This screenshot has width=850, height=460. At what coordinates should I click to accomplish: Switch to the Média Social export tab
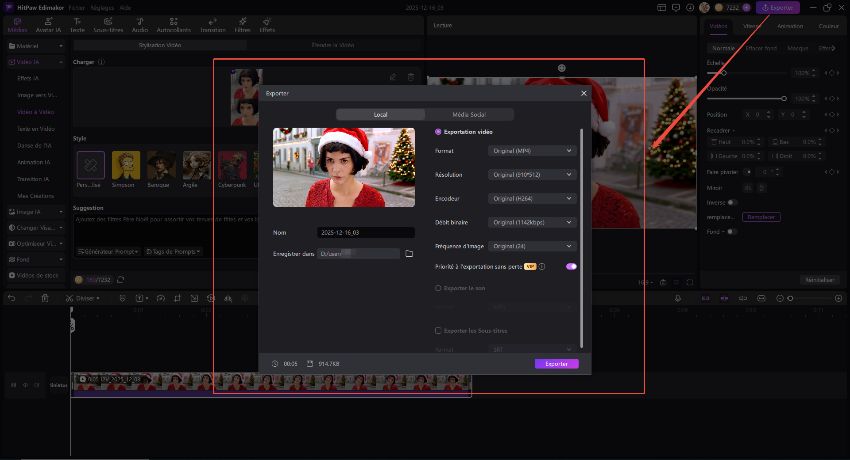click(x=469, y=114)
